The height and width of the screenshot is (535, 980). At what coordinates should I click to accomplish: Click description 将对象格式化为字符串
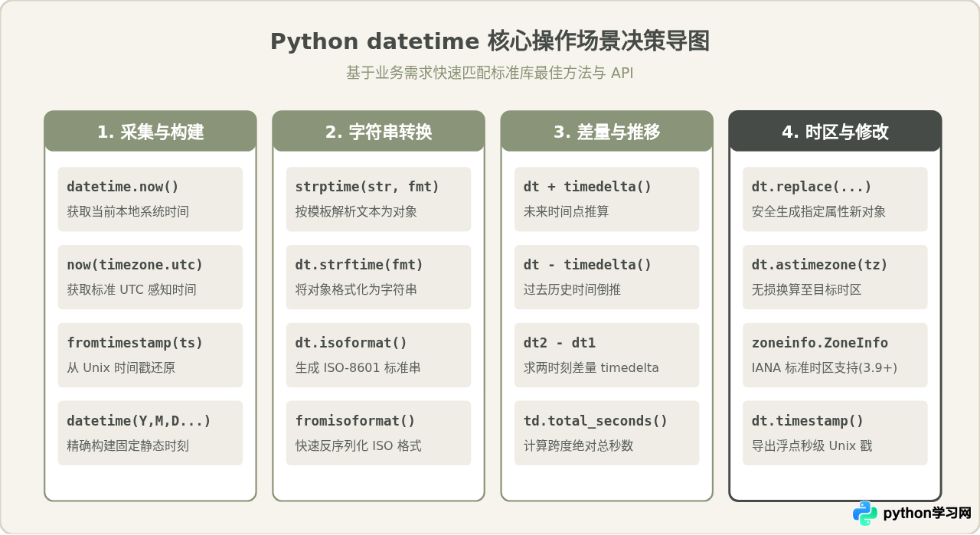point(357,290)
